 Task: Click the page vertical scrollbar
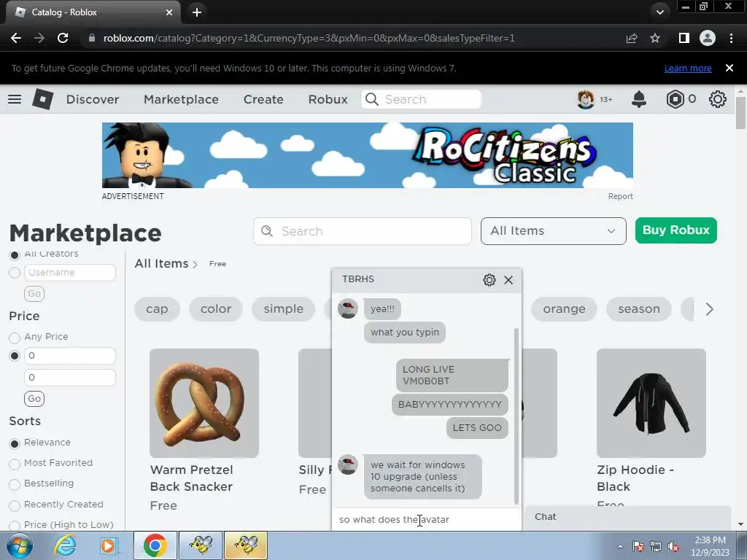(740, 112)
